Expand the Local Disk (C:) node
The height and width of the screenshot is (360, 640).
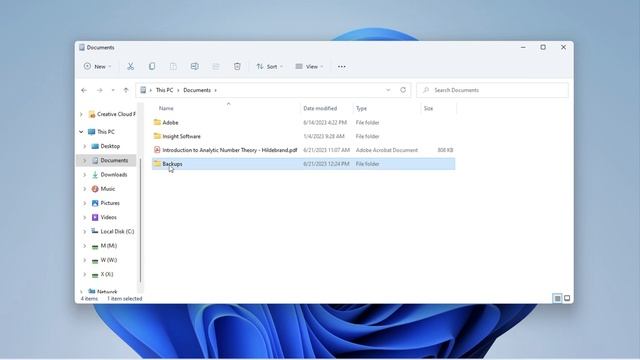(x=84, y=231)
